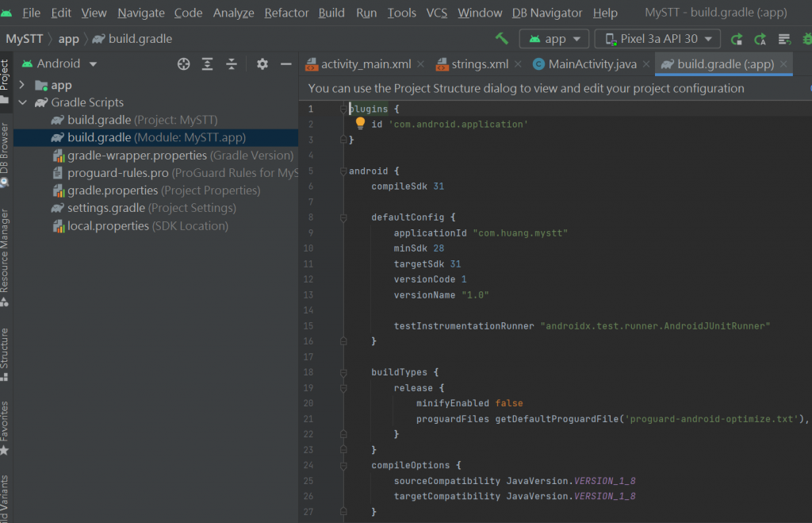Click the Expand All icon in Project panel
Screen dimensions: 812x523
point(207,63)
